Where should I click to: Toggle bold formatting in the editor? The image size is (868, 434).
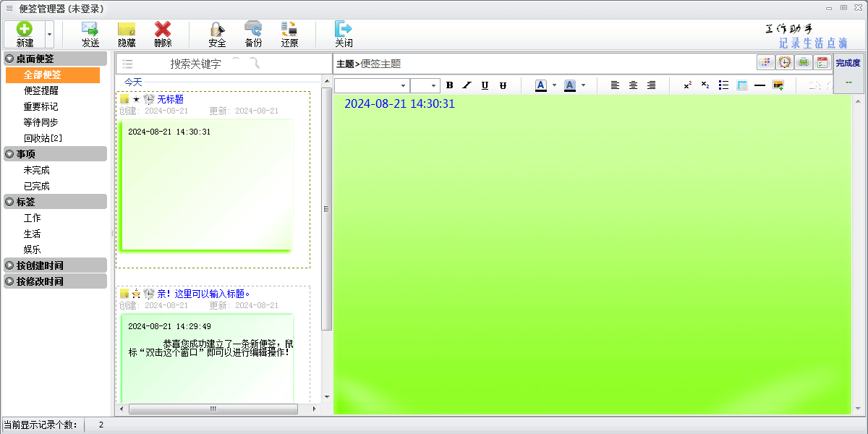[449, 85]
